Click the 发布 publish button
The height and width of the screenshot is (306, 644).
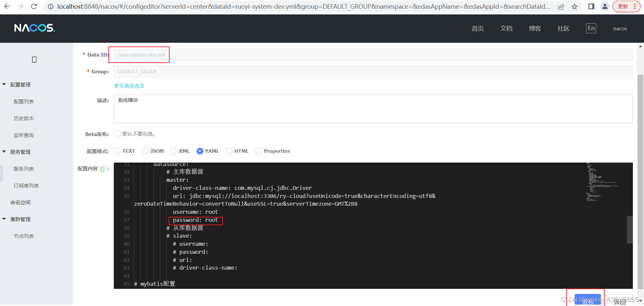tap(587, 300)
